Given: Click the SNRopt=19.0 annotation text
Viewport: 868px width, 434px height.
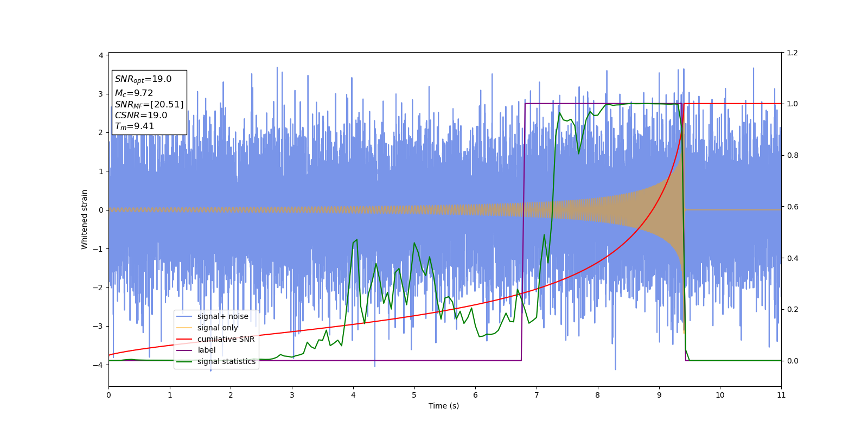Looking at the screenshot, I should point(143,79).
